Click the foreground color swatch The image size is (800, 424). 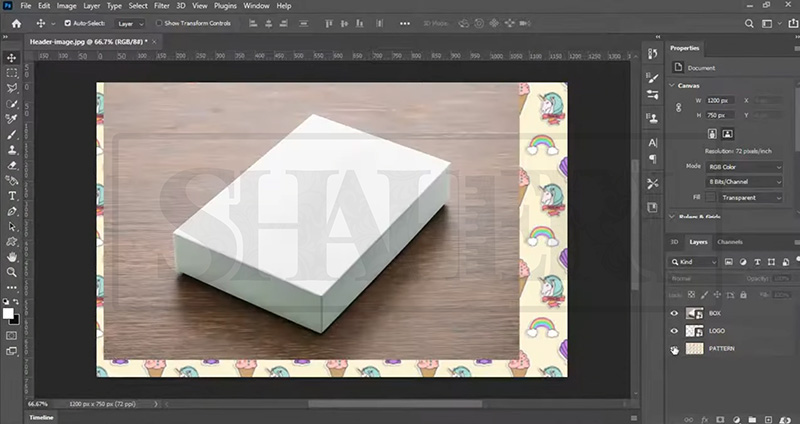(8, 313)
